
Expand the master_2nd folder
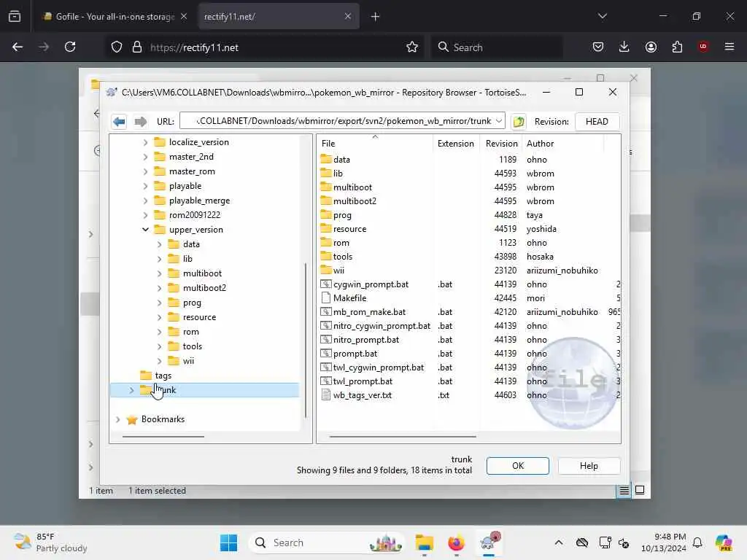(145, 157)
